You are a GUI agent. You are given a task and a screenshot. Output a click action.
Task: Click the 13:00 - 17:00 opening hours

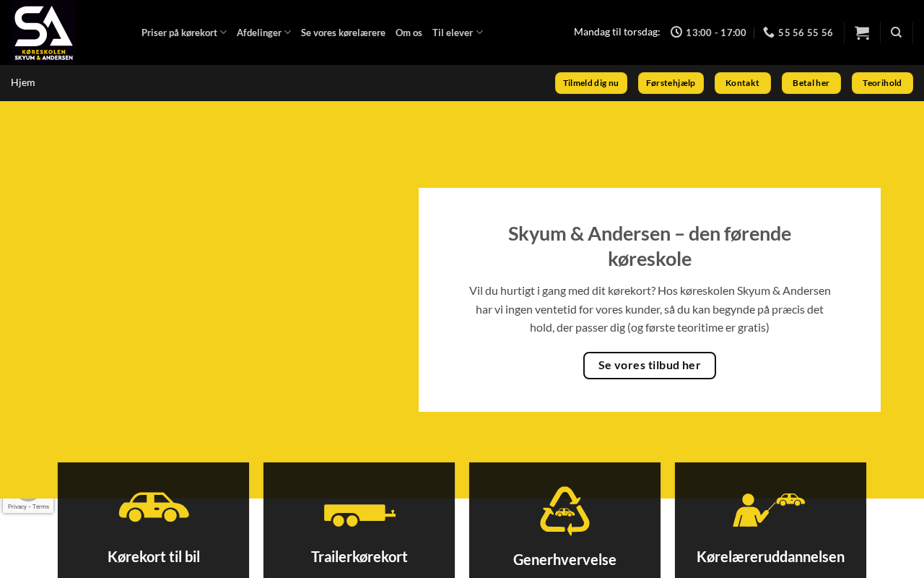716,33
